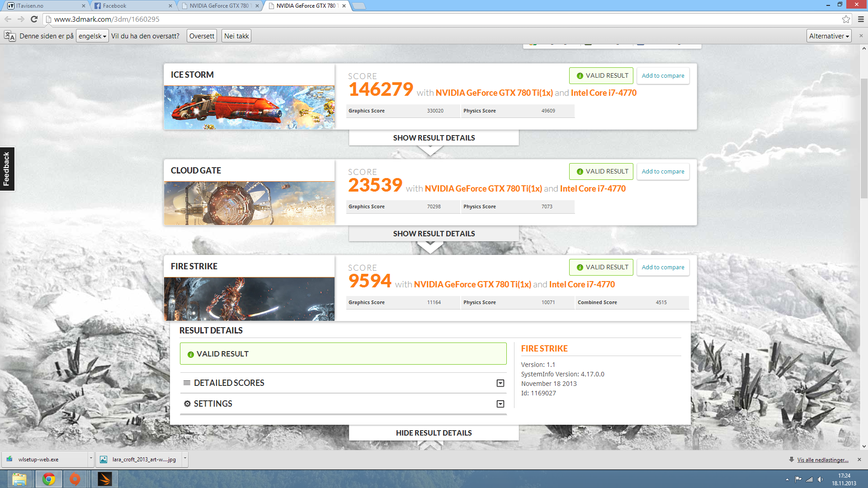Viewport: 868px width, 488px height.
Task: Click the volume speaker tray icon
Action: 820,479
